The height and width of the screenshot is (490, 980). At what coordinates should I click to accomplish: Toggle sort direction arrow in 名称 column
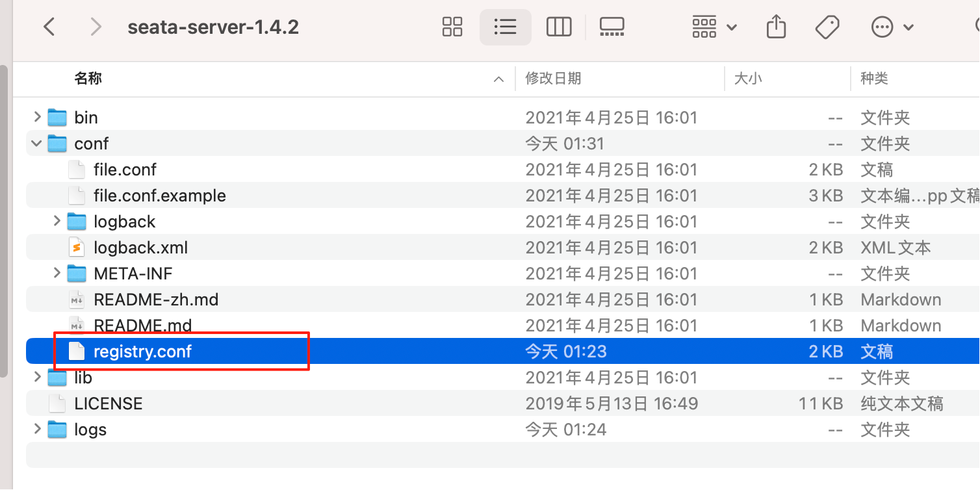(x=498, y=79)
